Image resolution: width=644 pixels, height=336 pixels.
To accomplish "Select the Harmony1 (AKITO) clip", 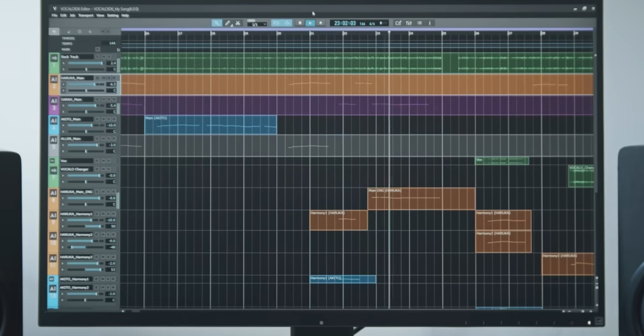I will click(343, 279).
